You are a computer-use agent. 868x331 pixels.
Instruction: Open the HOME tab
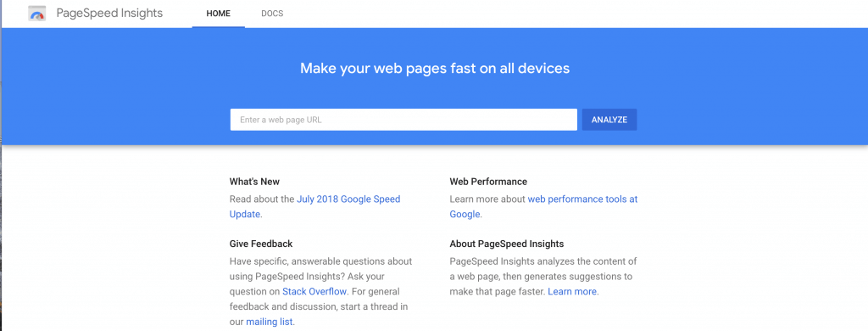[x=218, y=14]
